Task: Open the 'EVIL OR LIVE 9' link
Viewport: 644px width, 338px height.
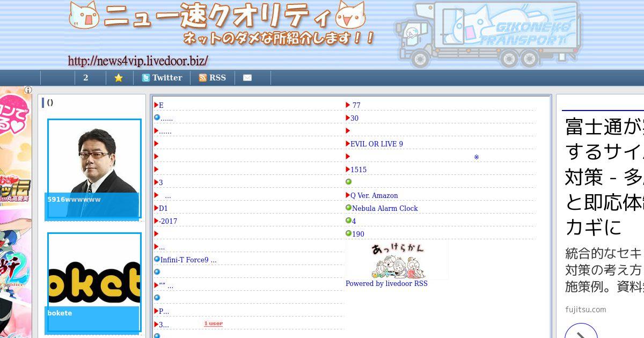Action: tap(377, 144)
